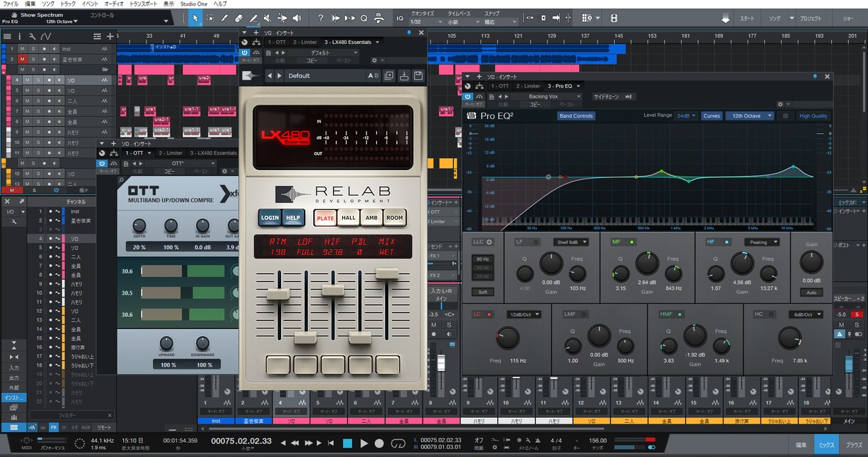
Task: Show automation with the curve icon
Action: point(46,36)
